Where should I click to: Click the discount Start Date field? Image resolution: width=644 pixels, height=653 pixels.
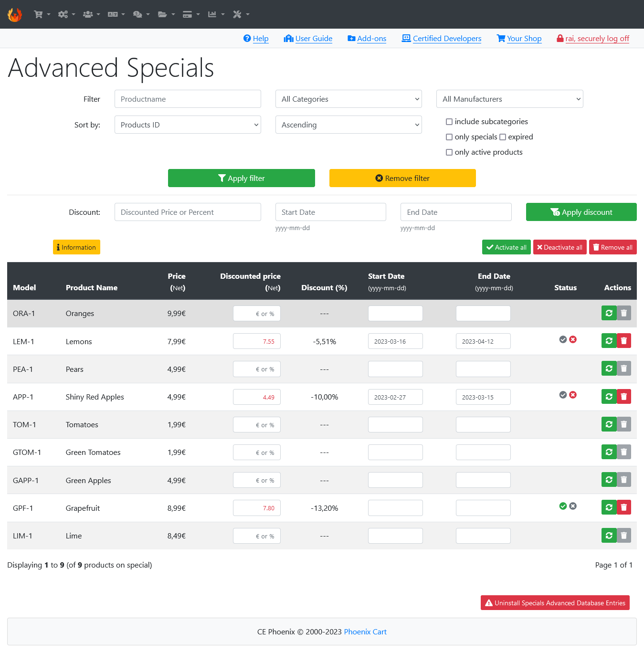(x=330, y=212)
